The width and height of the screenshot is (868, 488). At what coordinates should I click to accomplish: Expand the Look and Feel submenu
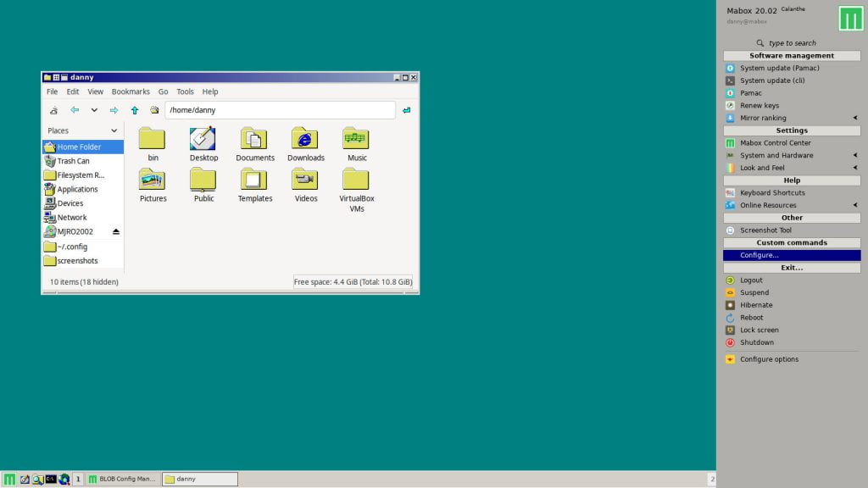[854, 168]
